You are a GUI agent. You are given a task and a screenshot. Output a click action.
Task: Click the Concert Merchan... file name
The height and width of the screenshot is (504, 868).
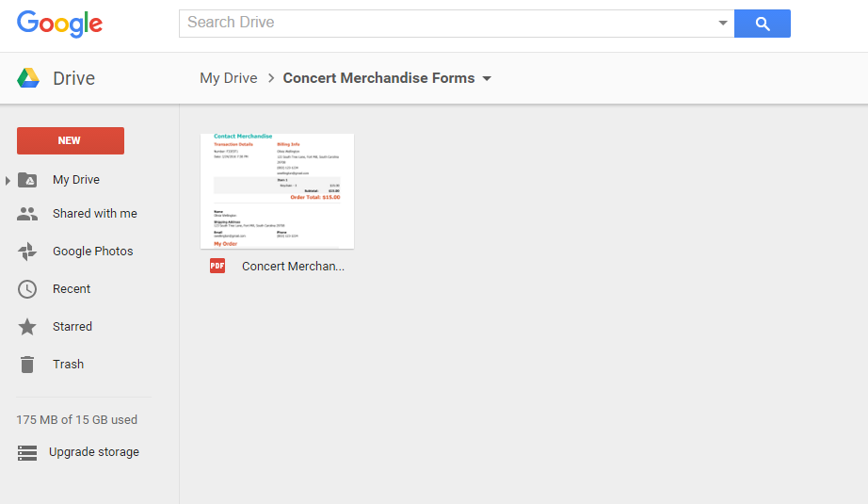[x=293, y=267]
